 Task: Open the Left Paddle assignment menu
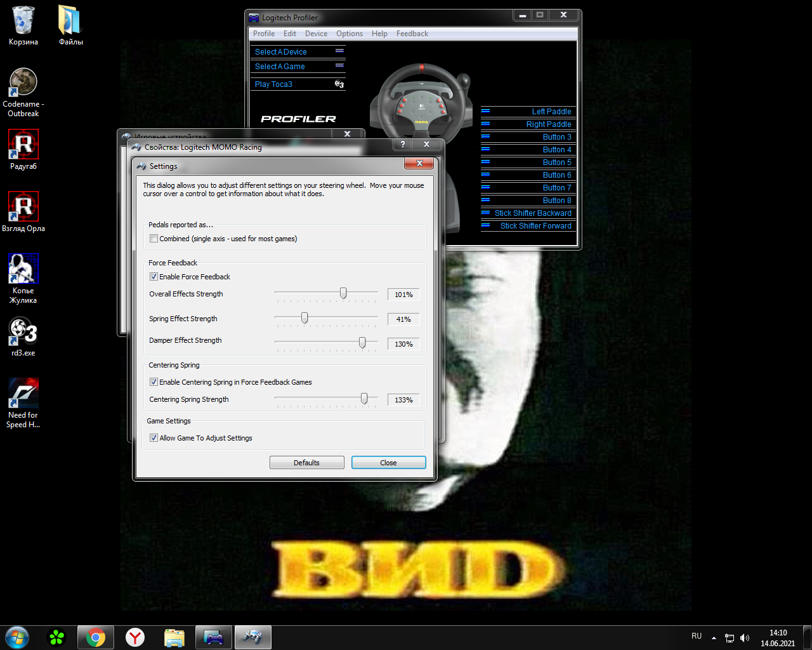pyautogui.click(x=486, y=111)
